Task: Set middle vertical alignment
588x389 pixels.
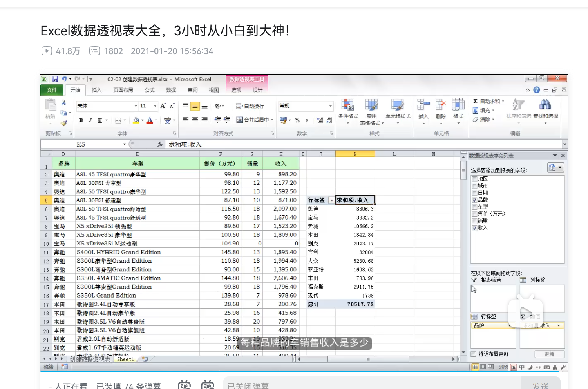Action: tap(195, 106)
